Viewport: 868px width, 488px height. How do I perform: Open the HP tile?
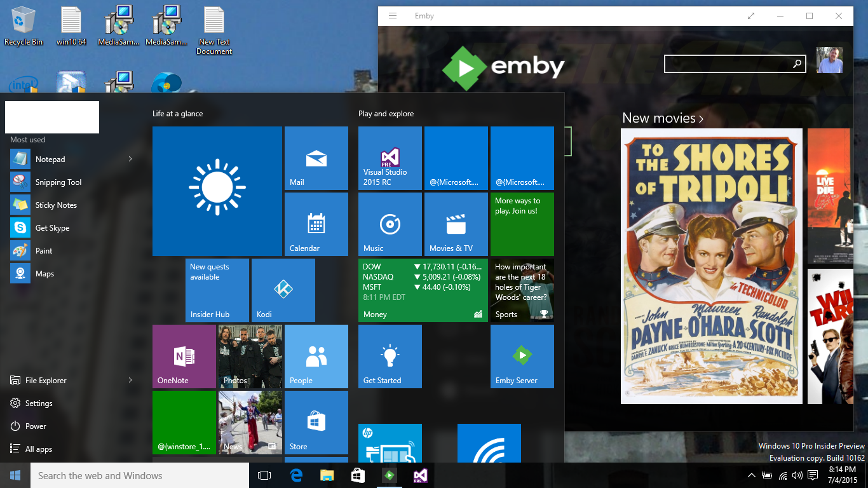tap(390, 443)
